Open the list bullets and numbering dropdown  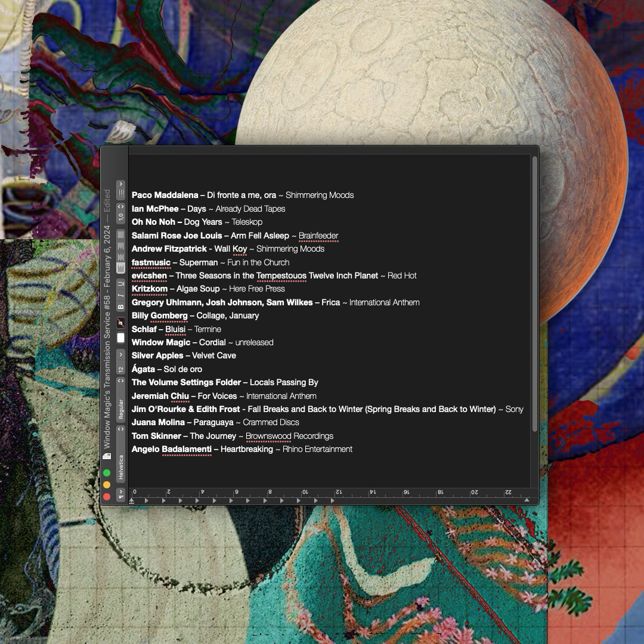(x=120, y=189)
